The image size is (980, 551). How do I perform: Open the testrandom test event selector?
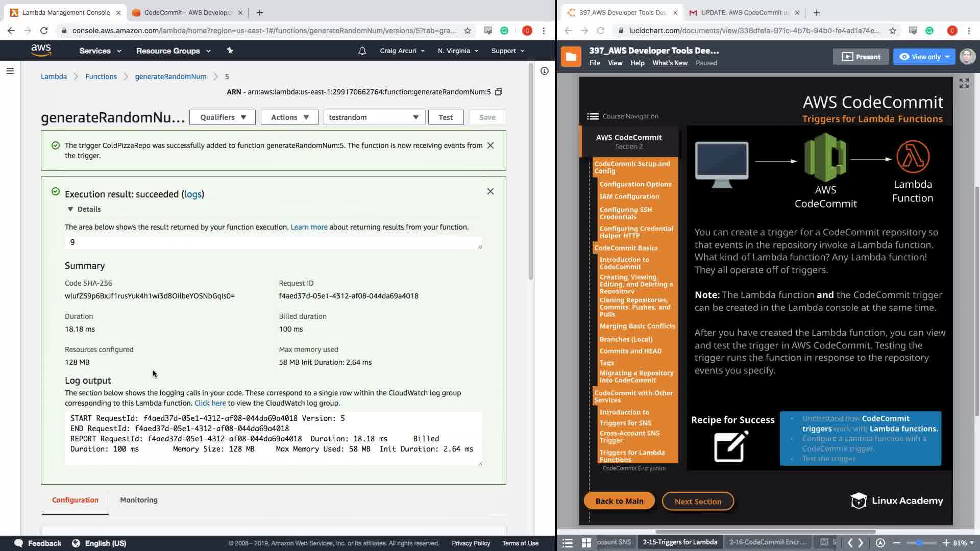(x=374, y=117)
